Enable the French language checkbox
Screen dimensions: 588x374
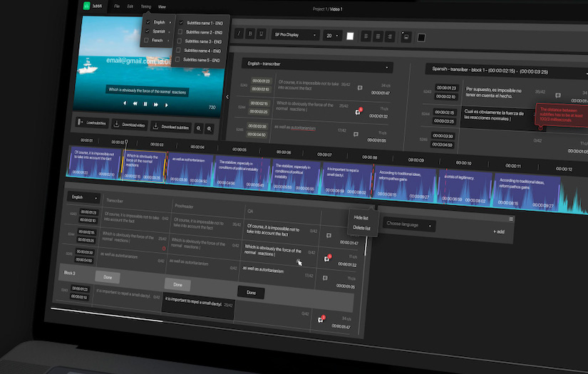[x=146, y=40]
